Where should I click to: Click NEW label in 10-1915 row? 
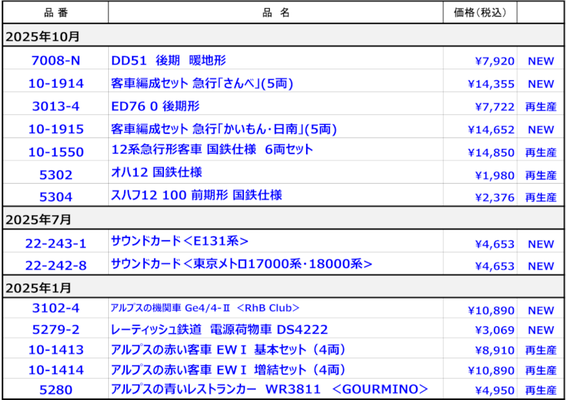541,129
